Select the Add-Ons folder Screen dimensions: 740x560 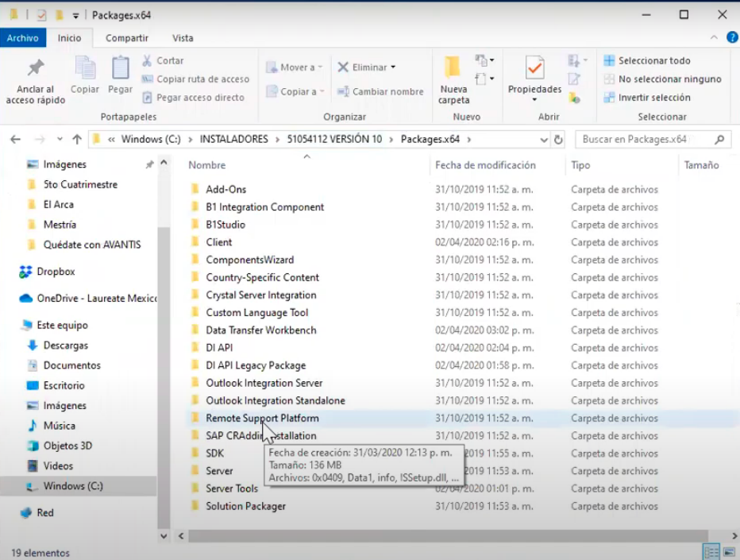[226, 189]
